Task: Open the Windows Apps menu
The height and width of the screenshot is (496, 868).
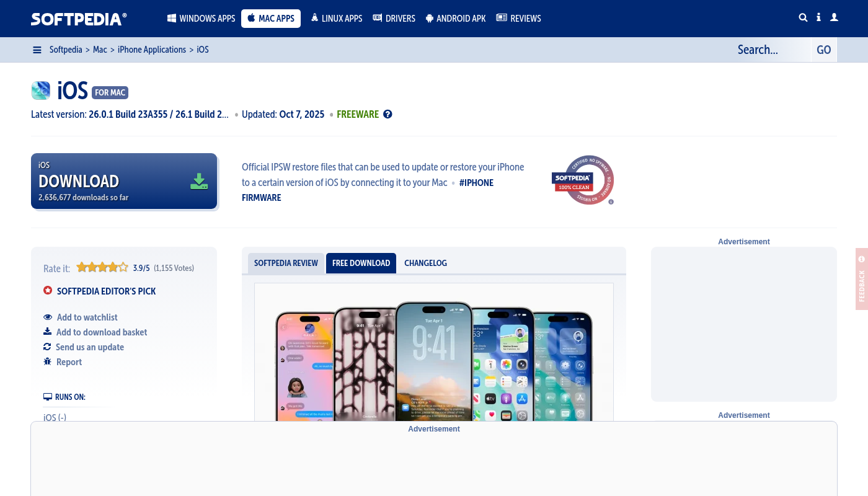Action: coord(201,19)
